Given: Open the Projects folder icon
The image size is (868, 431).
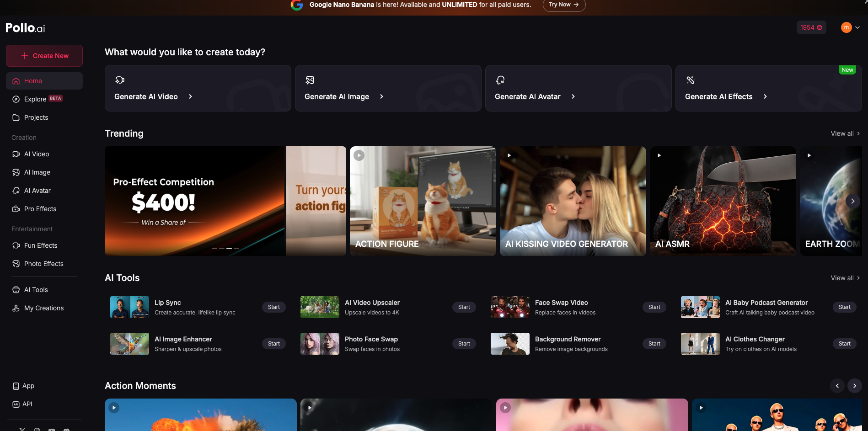Looking at the screenshot, I should [x=16, y=117].
